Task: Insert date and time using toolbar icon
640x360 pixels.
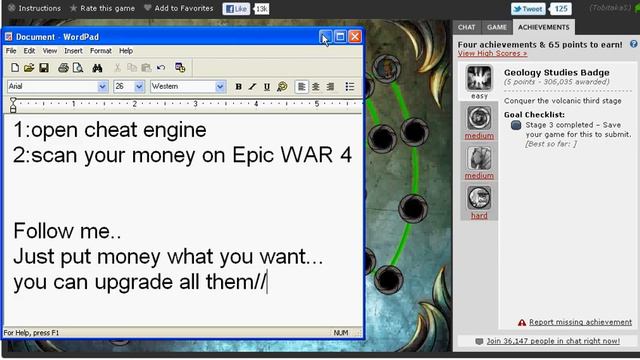Action: (x=180, y=68)
